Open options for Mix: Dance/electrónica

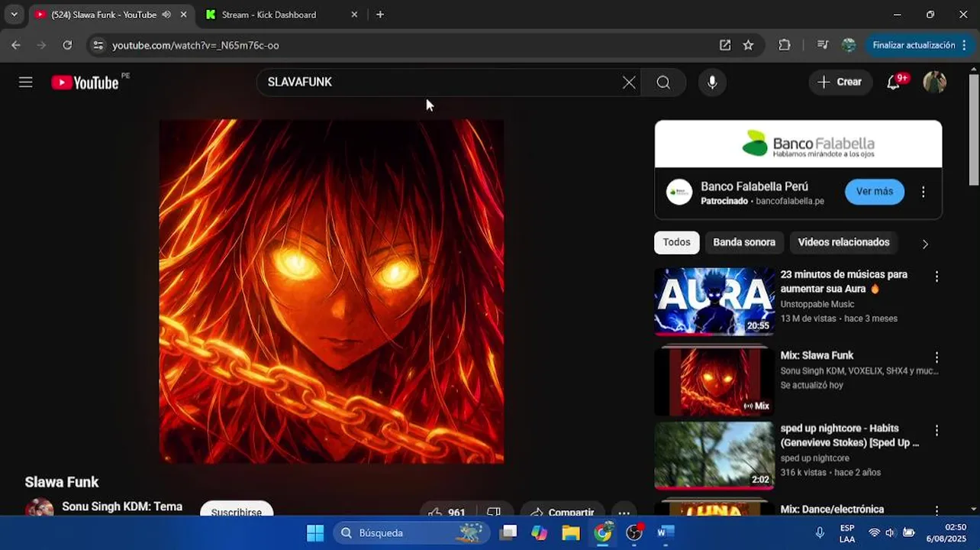pyautogui.click(x=936, y=510)
